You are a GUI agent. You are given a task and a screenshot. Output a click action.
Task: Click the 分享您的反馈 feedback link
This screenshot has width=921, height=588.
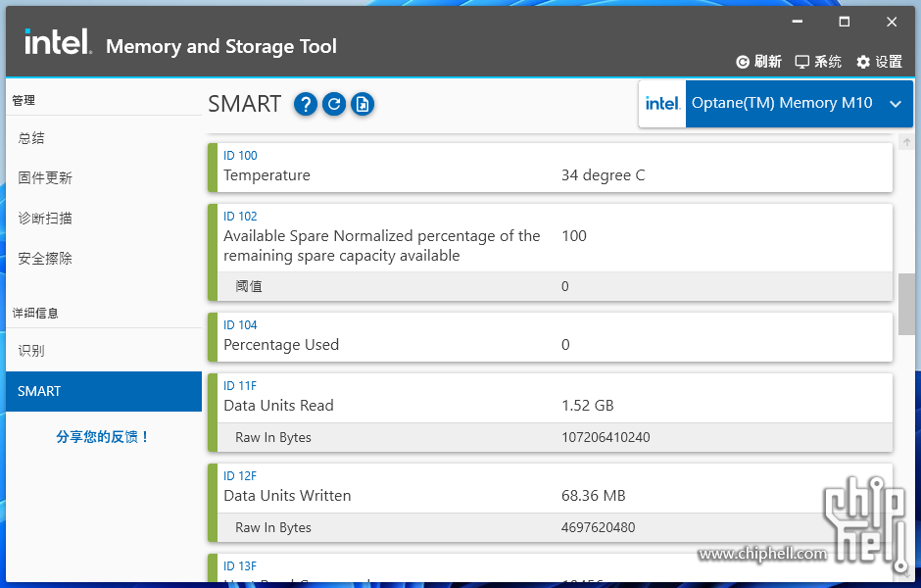click(102, 437)
